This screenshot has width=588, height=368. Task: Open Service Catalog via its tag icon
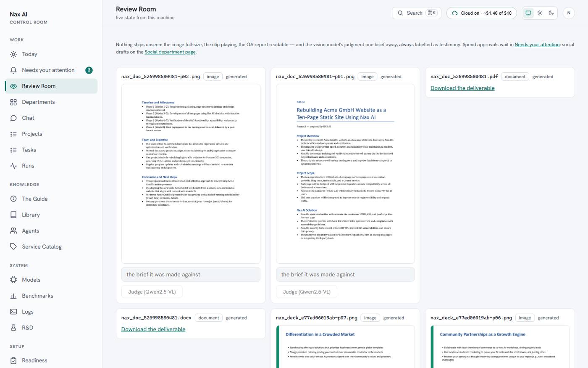click(13, 247)
